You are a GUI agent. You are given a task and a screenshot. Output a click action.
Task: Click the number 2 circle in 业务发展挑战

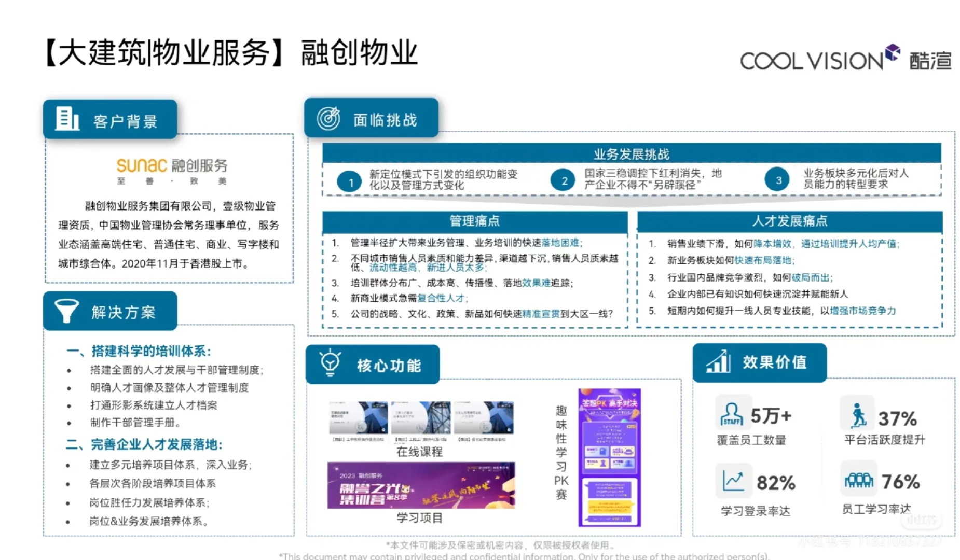(563, 180)
